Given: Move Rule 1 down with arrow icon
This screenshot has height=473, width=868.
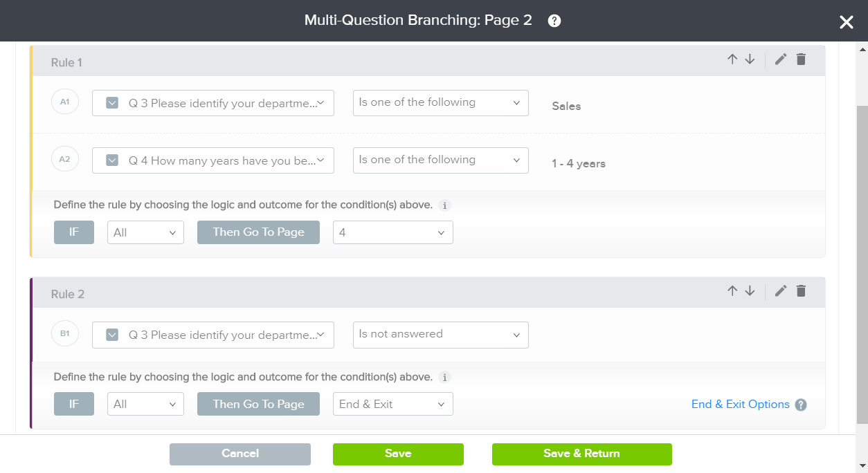Looking at the screenshot, I should (750, 59).
